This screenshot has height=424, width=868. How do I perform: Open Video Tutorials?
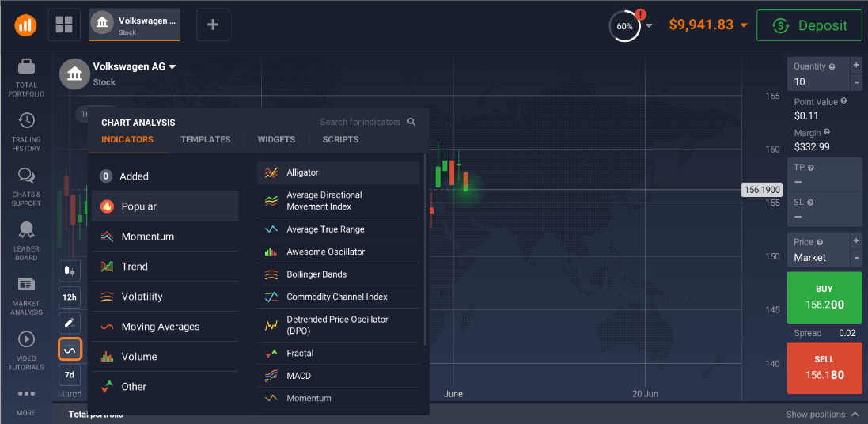click(x=26, y=351)
